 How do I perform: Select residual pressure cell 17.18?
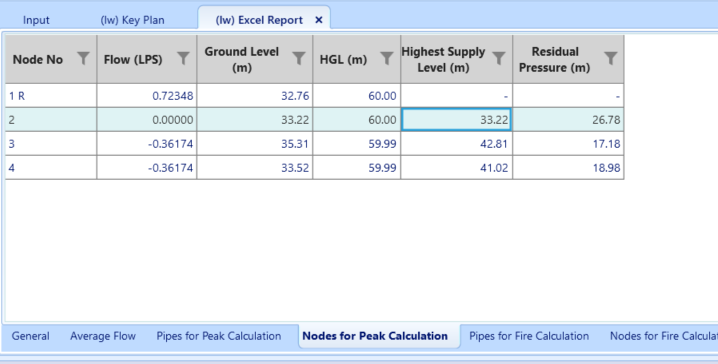[x=568, y=144]
